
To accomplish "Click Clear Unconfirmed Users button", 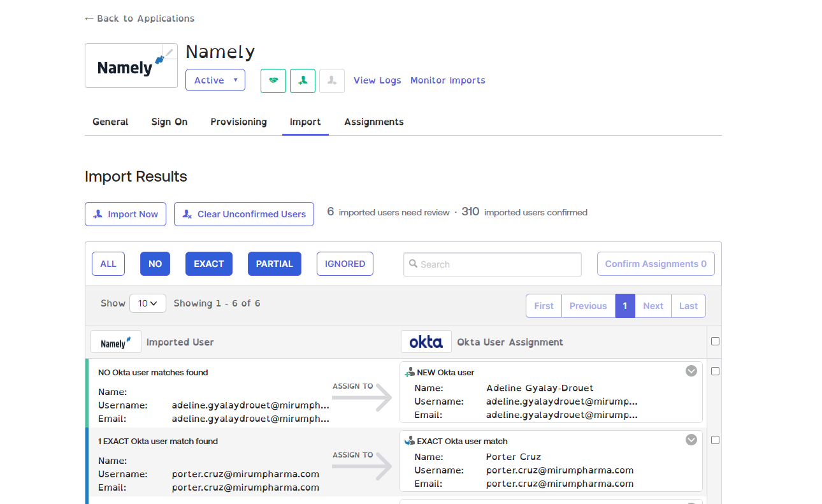I will click(x=244, y=214).
